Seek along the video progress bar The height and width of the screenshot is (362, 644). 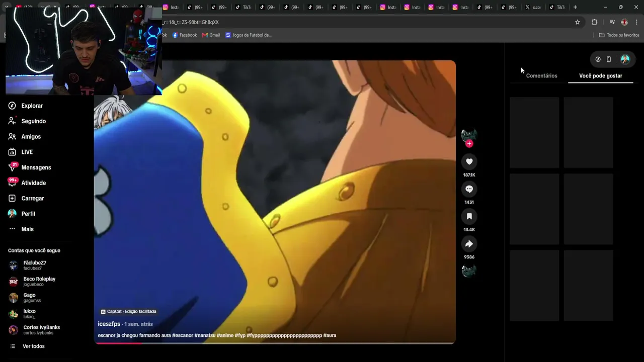pos(275,343)
